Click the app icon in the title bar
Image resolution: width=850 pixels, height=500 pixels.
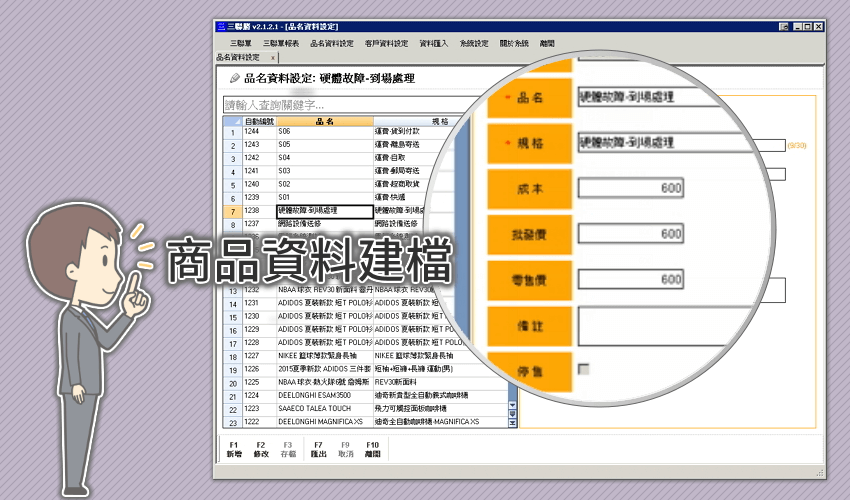221,27
